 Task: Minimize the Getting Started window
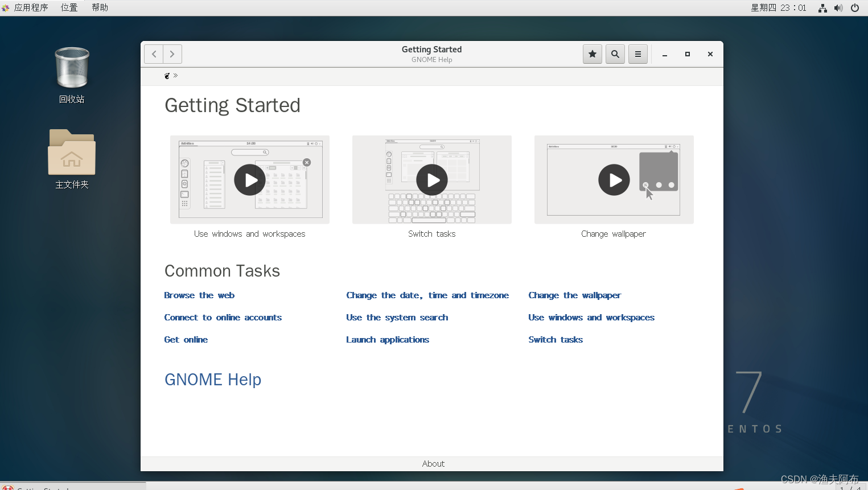[x=665, y=54]
